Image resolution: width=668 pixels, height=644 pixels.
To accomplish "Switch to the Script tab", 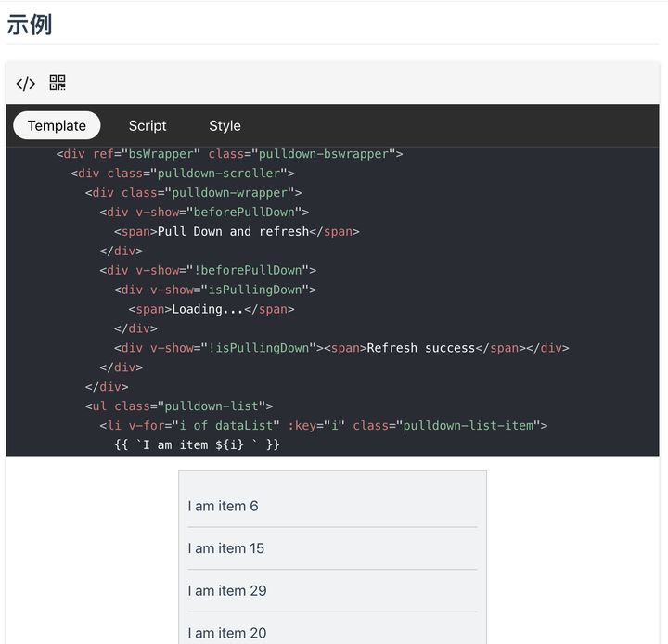I will (148, 125).
